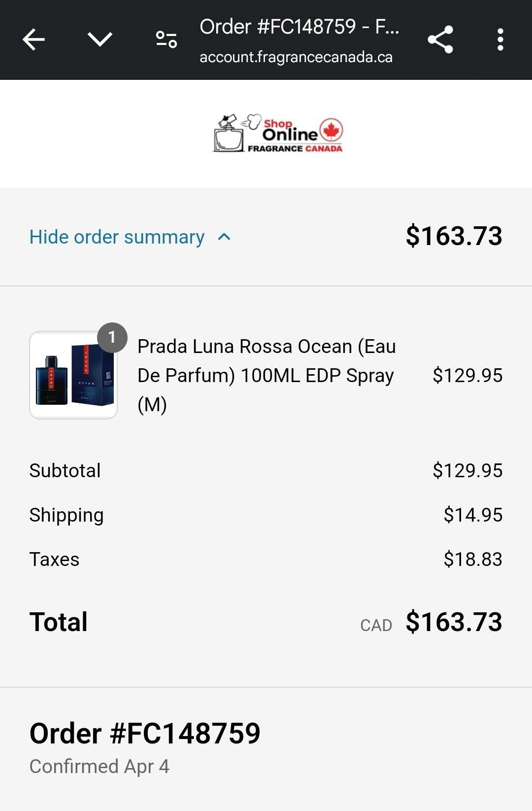Tap the back arrow icon
Image resolution: width=532 pixels, height=811 pixels.
pos(33,39)
